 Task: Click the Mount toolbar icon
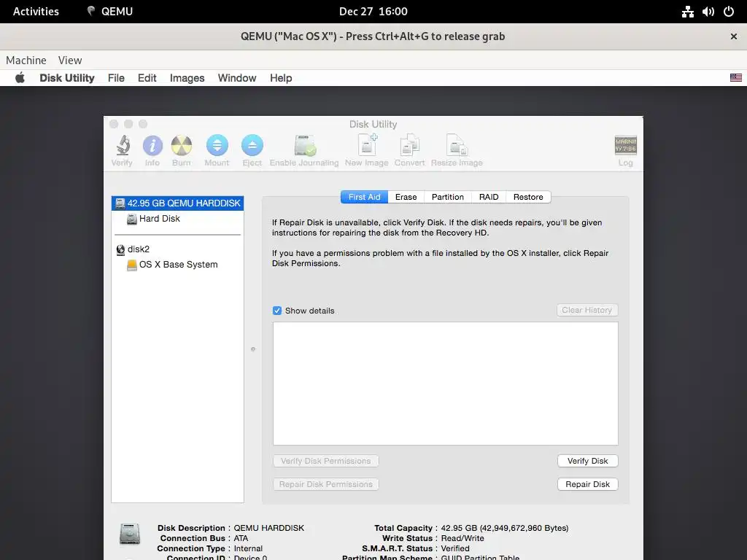[217, 146]
